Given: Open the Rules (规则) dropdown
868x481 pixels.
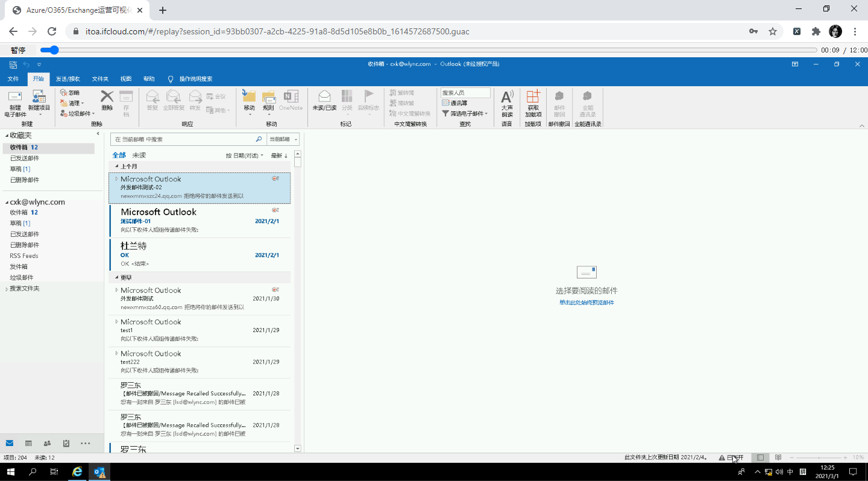Looking at the screenshot, I should tap(268, 103).
